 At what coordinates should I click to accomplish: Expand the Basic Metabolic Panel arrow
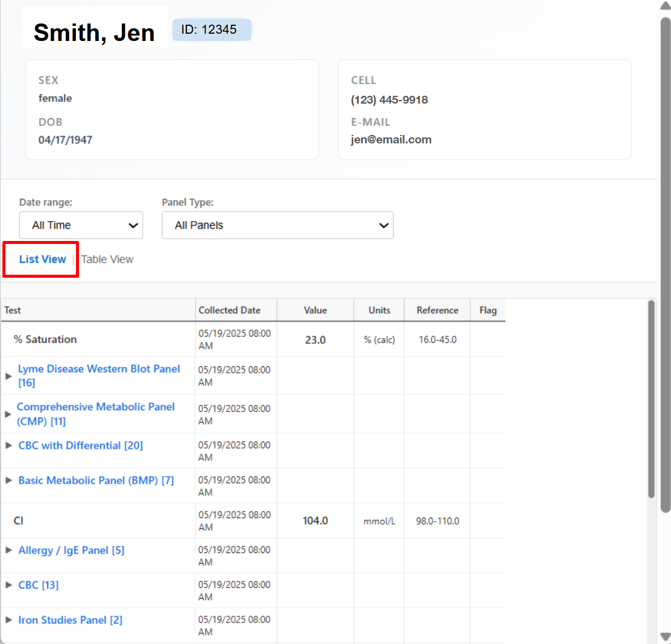click(8, 480)
